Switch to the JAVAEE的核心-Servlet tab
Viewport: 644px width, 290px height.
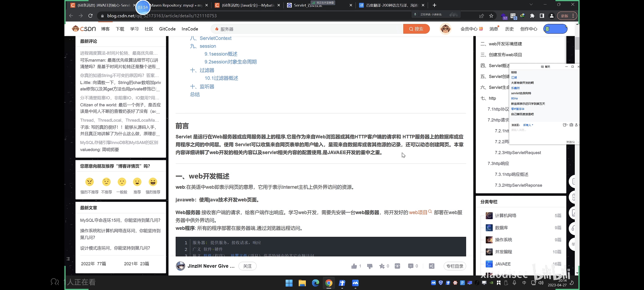pos(104,5)
